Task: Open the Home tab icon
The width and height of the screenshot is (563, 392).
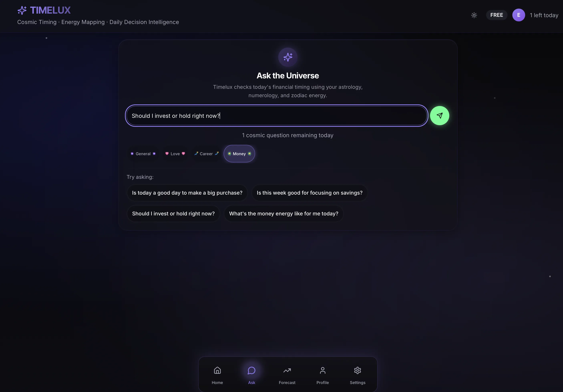Action: point(217,370)
